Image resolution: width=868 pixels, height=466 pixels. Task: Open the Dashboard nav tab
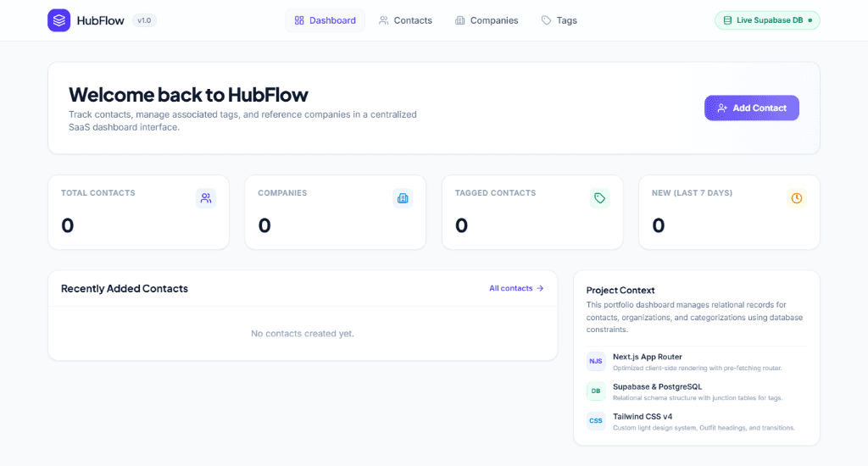tap(325, 20)
